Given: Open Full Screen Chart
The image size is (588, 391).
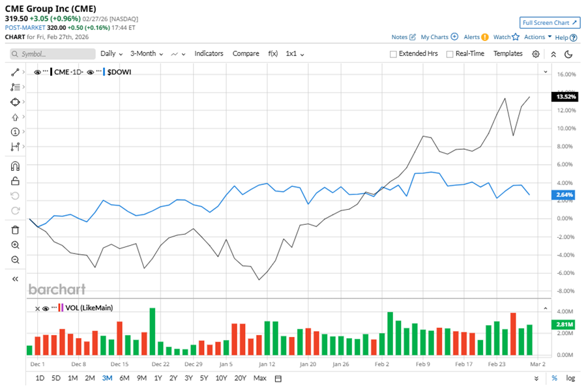Looking at the screenshot, I should [x=550, y=23].
